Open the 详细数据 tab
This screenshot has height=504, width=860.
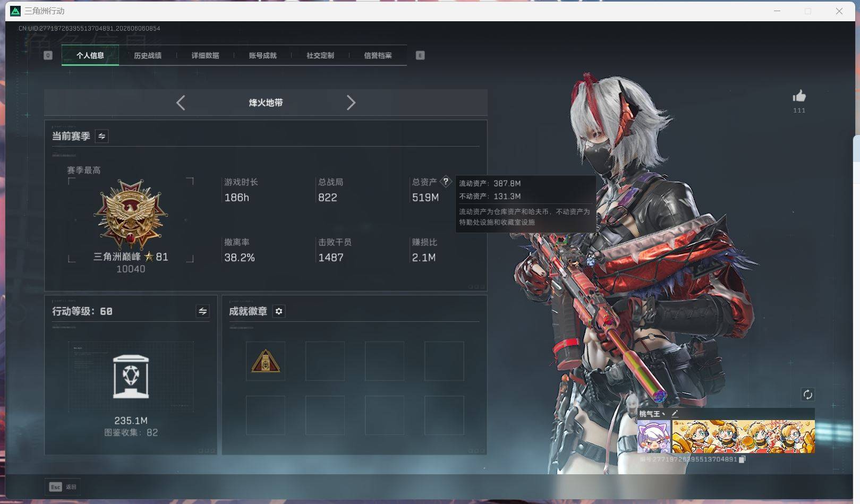click(x=205, y=55)
